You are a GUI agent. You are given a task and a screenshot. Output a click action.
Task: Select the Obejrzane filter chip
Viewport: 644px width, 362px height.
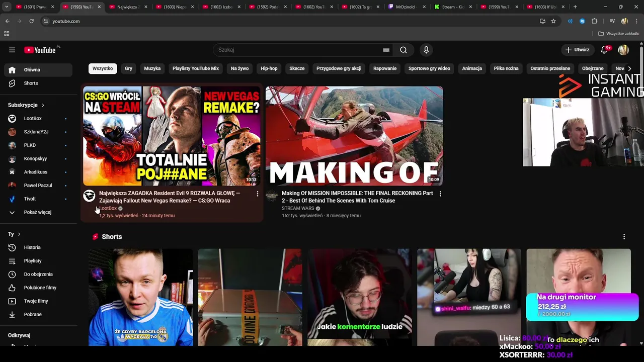point(593,68)
